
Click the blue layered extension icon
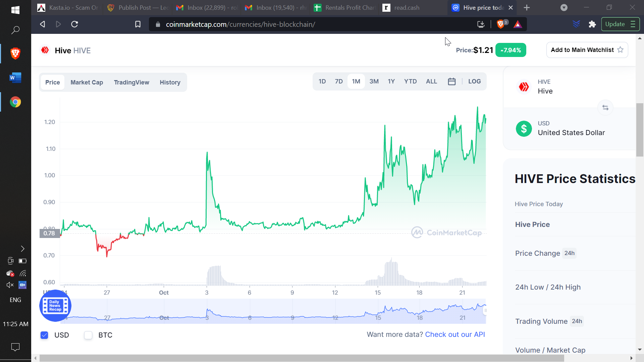pos(576,24)
